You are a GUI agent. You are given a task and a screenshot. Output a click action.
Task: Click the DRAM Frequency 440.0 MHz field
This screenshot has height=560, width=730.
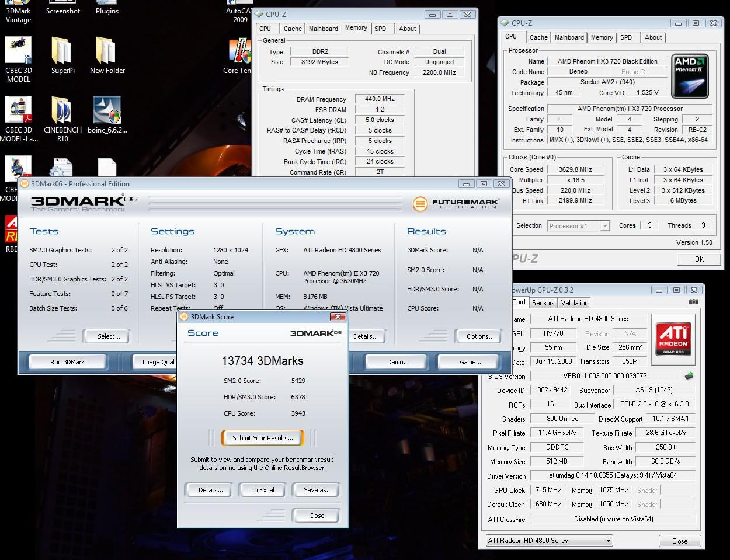[380, 99]
